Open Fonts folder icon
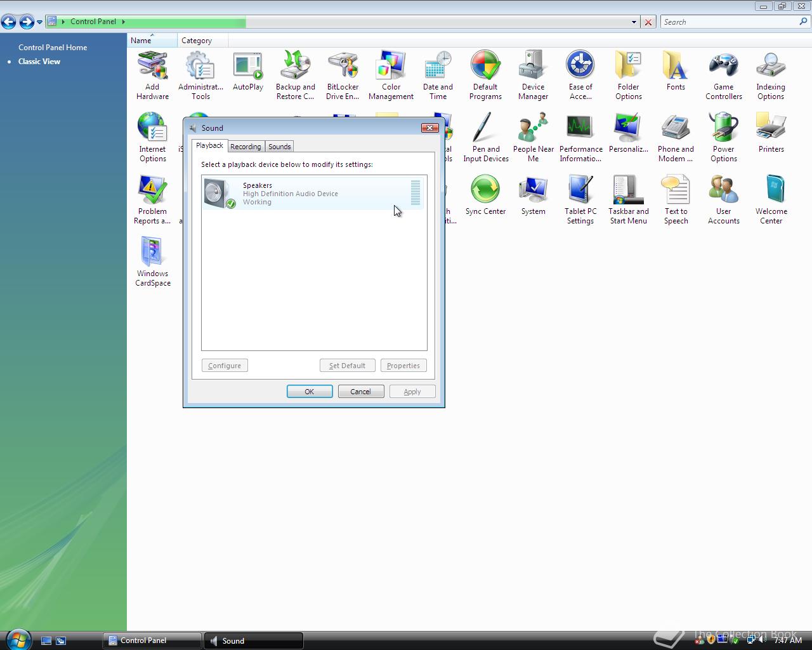812x650 pixels. (x=676, y=71)
